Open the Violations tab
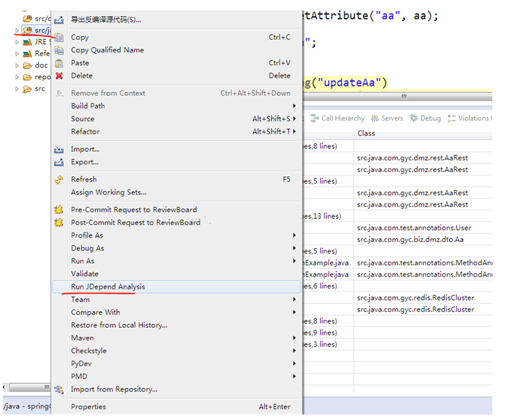The width and height of the screenshot is (514, 420). click(x=470, y=118)
